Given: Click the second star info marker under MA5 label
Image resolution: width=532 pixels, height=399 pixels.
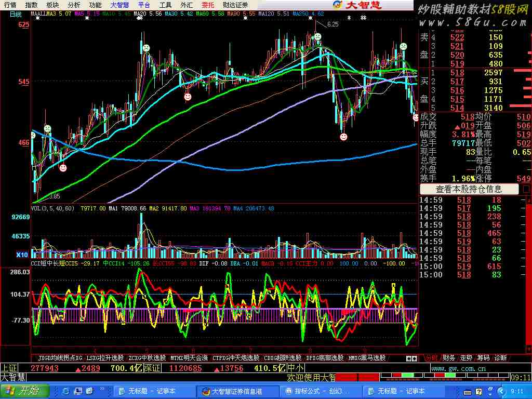Looking at the screenshot, I should [87, 18].
